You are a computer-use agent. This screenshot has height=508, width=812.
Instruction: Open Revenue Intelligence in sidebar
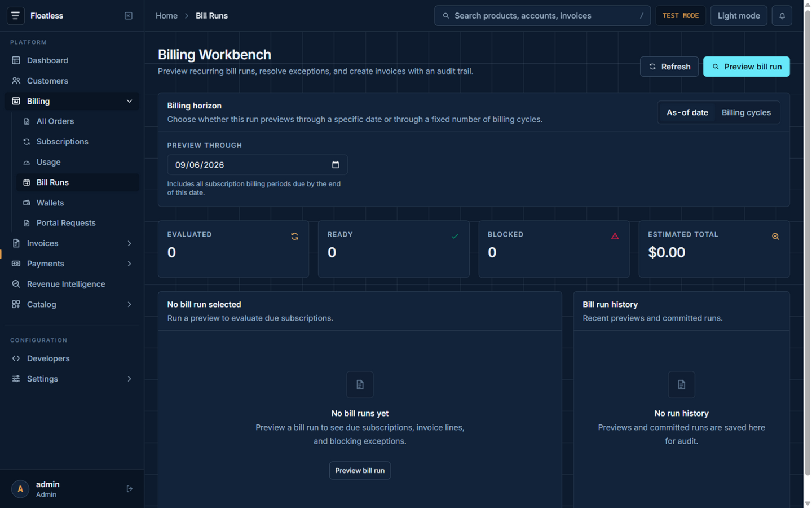pyautogui.click(x=72, y=284)
